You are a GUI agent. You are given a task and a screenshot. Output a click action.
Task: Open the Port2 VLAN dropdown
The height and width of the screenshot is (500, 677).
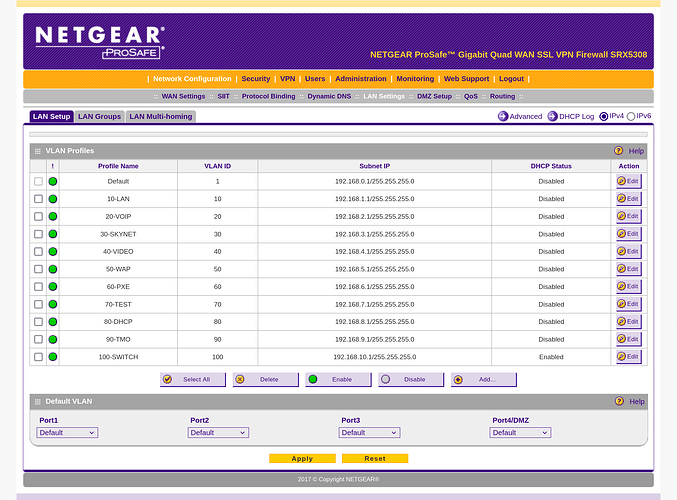click(x=218, y=433)
